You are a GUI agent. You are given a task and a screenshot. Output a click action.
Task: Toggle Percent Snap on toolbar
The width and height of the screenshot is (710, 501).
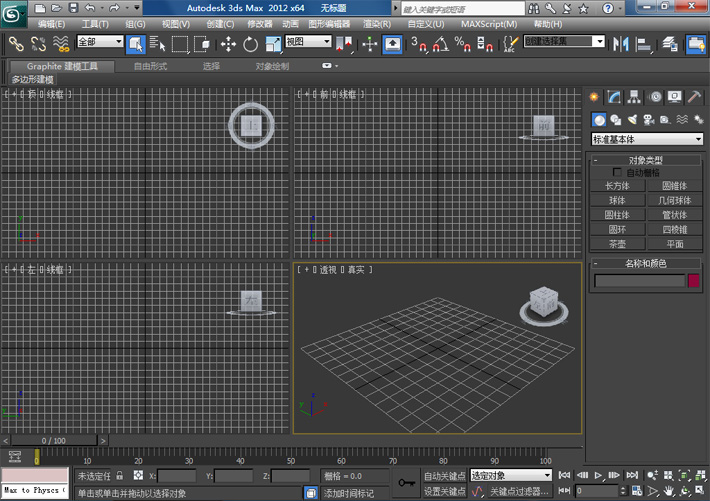(x=463, y=44)
